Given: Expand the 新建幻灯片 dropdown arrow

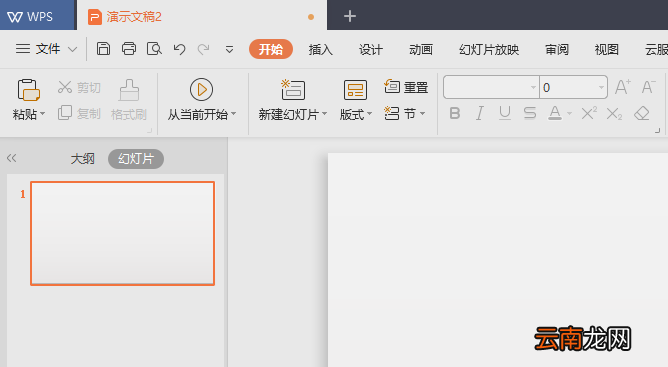Looking at the screenshot, I should tap(325, 114).
